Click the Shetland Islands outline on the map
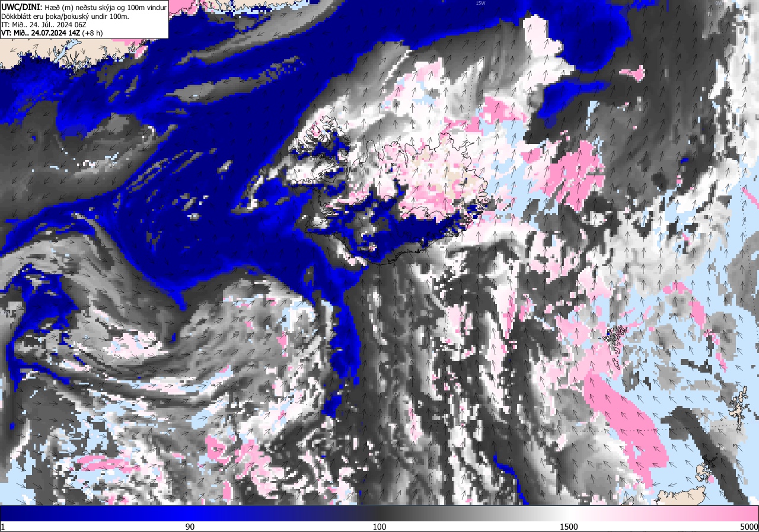Viewport: 759px width, 532px height. [x=739, y=409]
